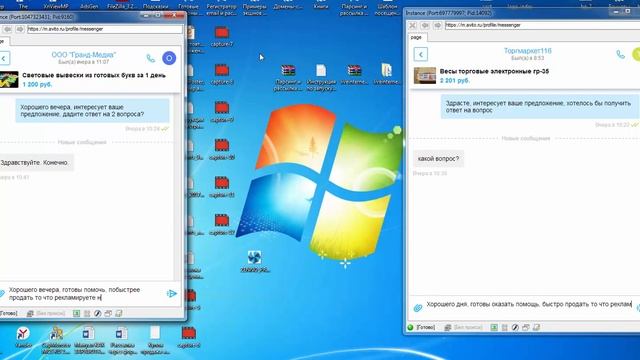Call ООО "Гранд-Медиа" using the phone icon

pyautogui.click(x=151, y=58)
